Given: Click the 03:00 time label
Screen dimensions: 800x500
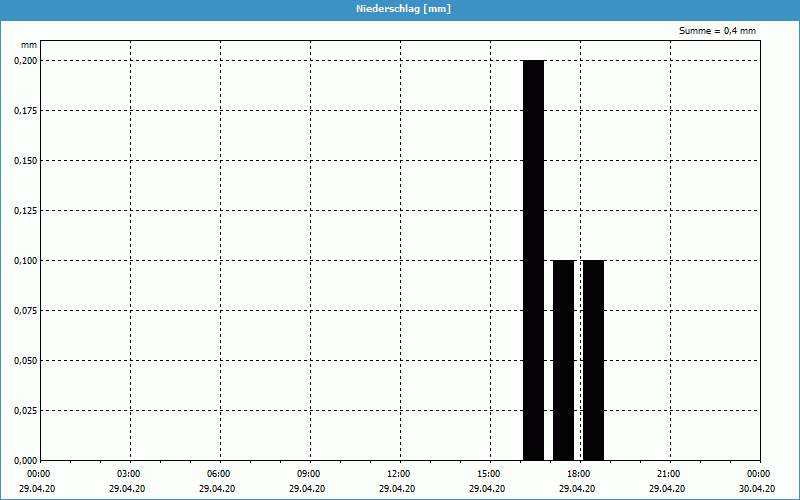Looking at the screenshot, I should click(x=131, y=474).
